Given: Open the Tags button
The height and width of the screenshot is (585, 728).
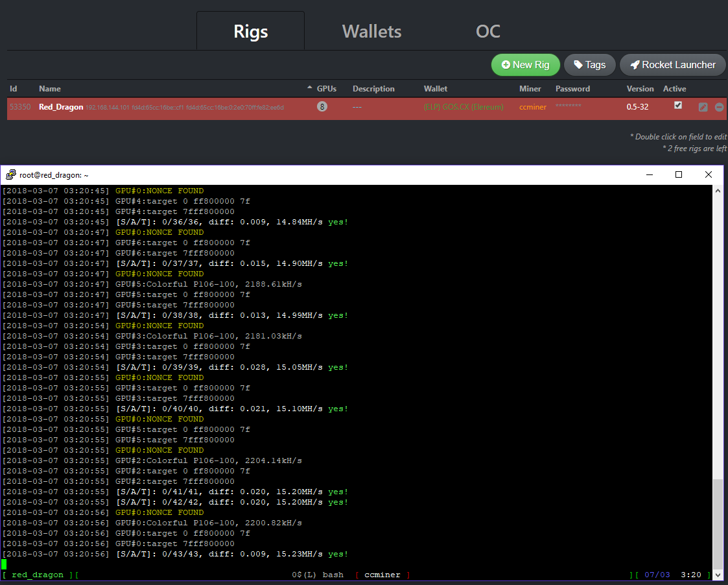Looking at the screenshot, I should [x=590, y=65].
